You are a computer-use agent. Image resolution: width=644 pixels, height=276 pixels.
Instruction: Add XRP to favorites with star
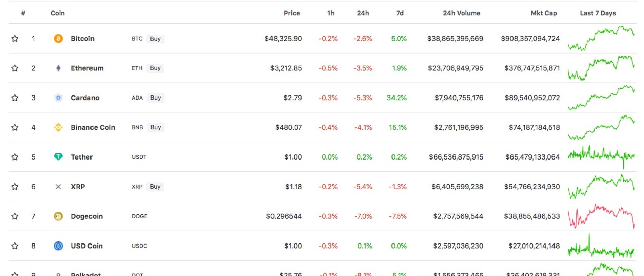[15, 187]
